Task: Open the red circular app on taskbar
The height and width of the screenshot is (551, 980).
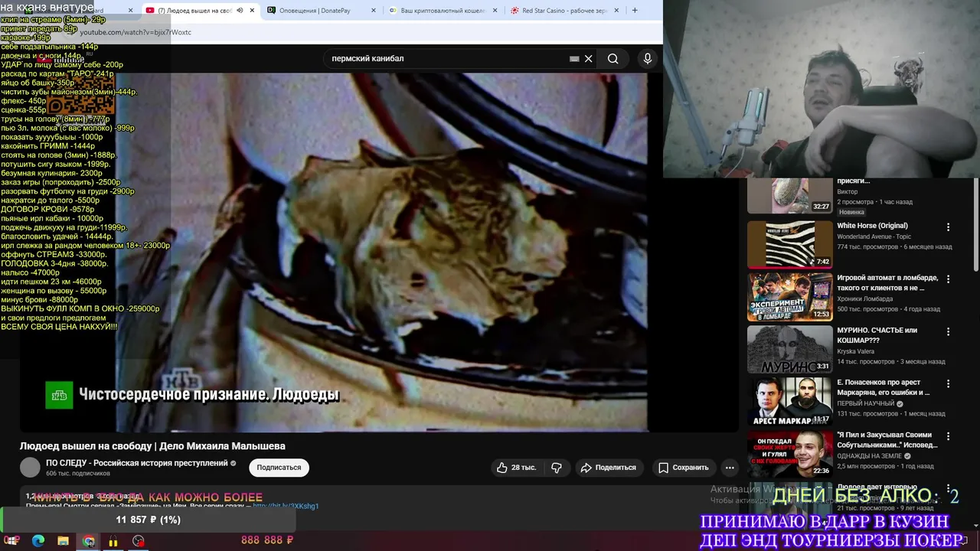Action: 138,541
